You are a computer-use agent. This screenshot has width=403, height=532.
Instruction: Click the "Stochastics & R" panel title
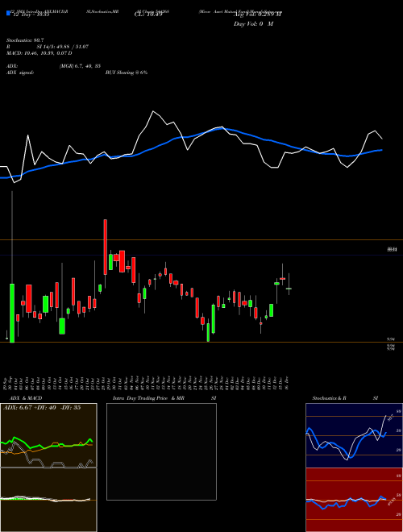[330, 398]
